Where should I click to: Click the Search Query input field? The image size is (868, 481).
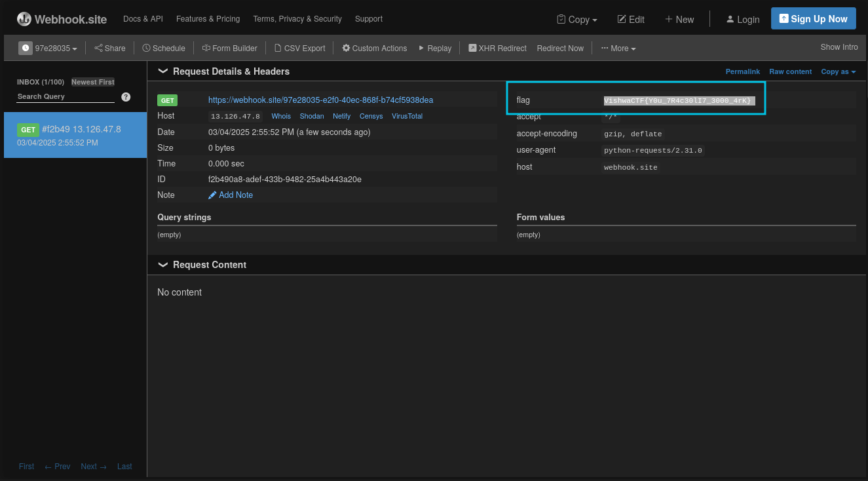[66, 96]
